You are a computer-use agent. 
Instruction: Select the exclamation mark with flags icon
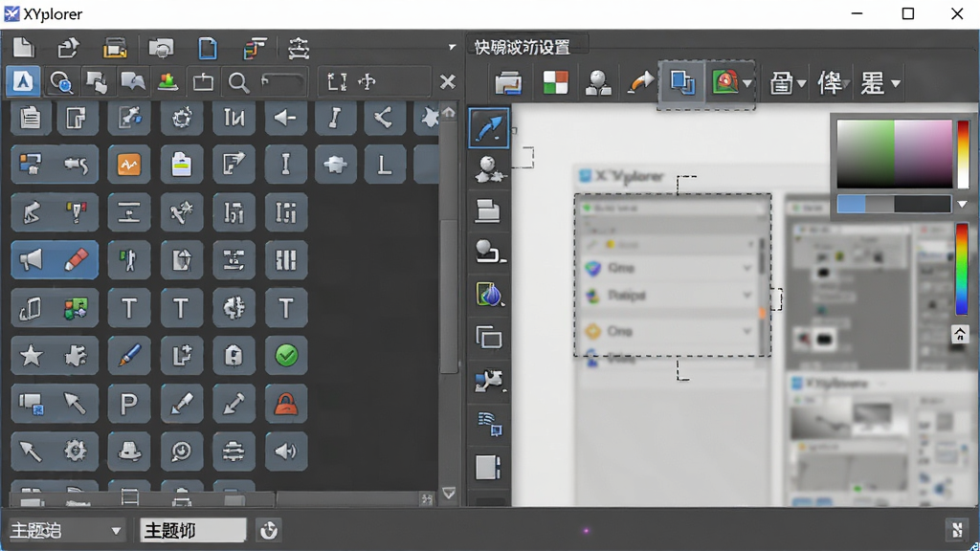(x=77, y=213)
